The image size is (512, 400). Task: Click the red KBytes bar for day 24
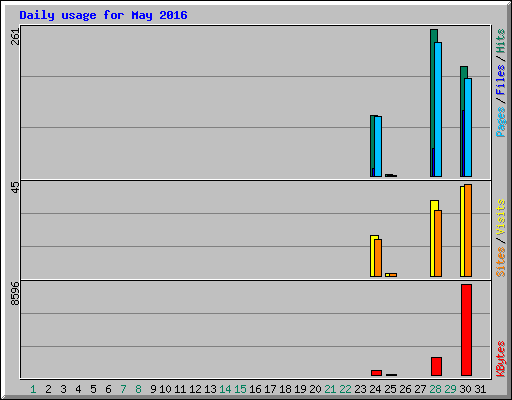click(x=376, y=373)
